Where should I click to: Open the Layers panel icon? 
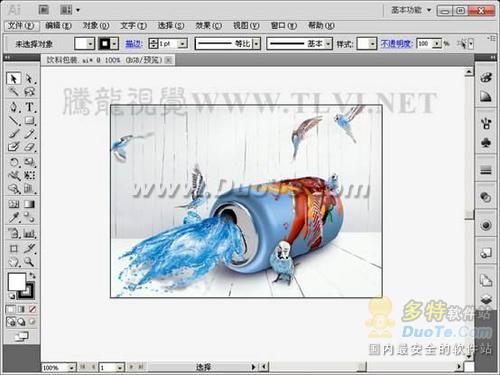click(x=486, y=298)
